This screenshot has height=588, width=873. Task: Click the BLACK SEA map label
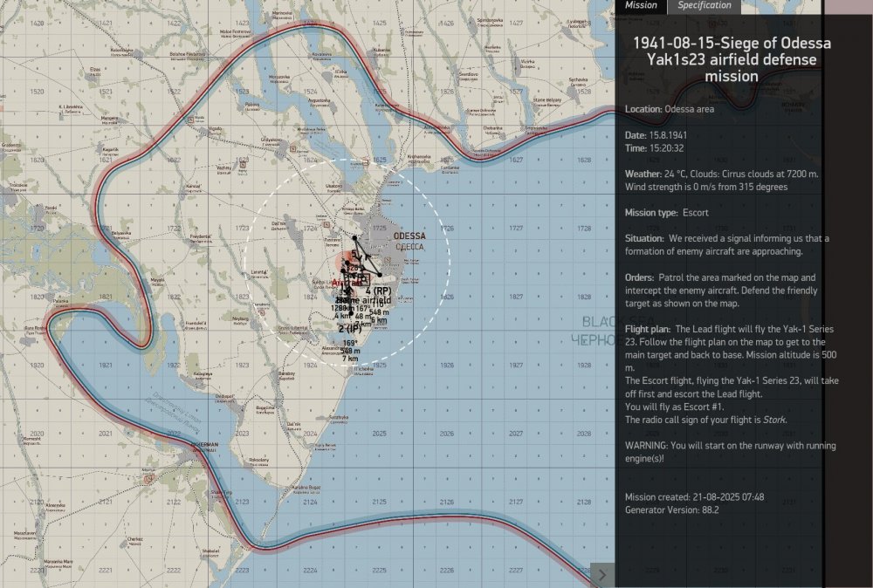(601, 322)
